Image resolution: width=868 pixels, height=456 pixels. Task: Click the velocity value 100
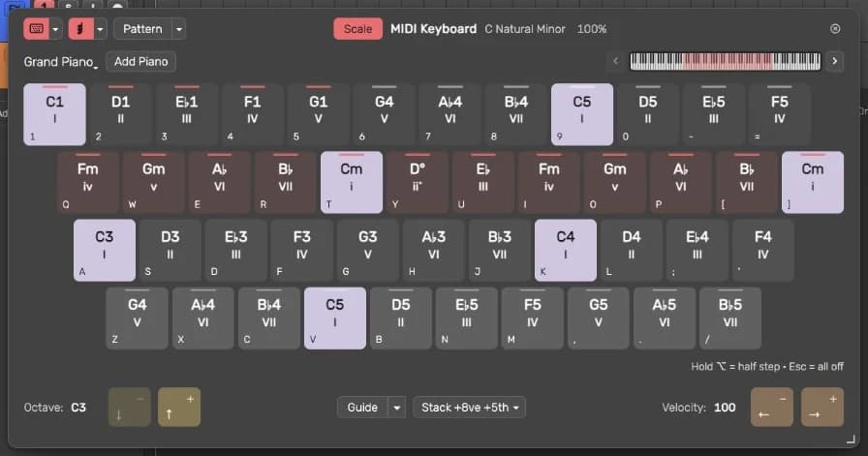[725, 408]
